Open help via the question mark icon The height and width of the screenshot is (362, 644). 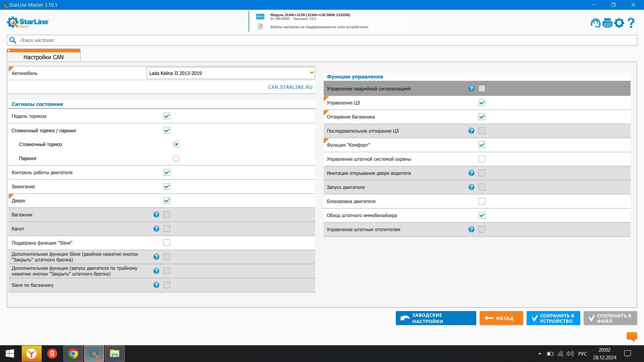point(631,23)
